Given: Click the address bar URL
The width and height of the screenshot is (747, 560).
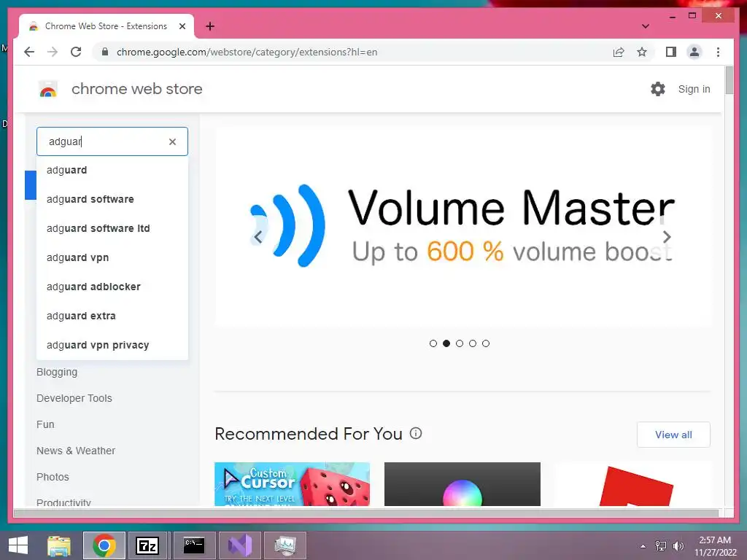Looking at the screenshot, I should (247, 52).
